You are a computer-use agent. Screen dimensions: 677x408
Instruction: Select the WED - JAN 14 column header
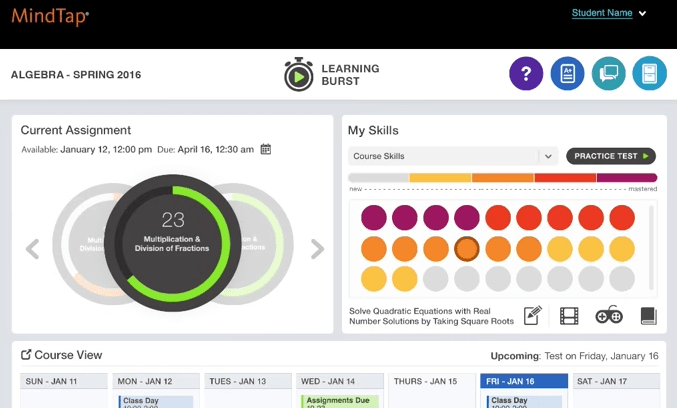(x=340, y=381)
